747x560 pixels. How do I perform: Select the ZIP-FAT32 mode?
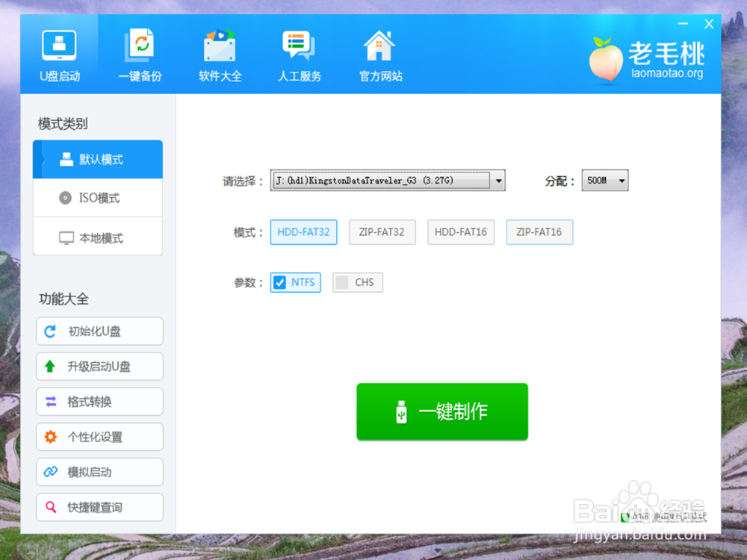click(382, 232)
